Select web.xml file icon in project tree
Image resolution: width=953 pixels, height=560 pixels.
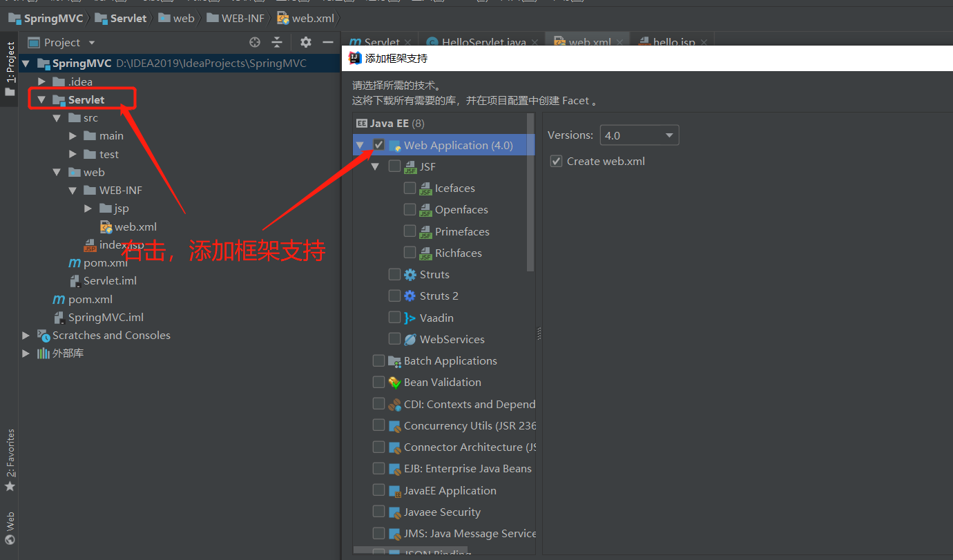[106, 226]
